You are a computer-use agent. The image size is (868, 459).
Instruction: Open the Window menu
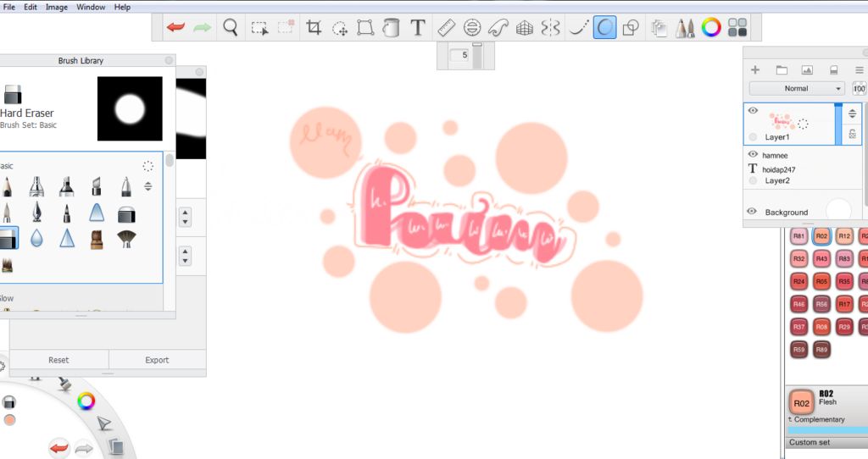tap(91, 7)
